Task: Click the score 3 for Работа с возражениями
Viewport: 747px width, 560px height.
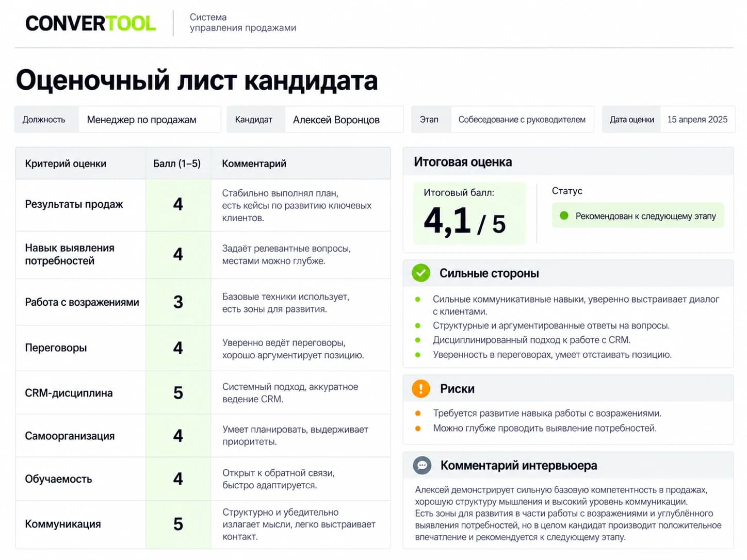Action: [178, 302]
